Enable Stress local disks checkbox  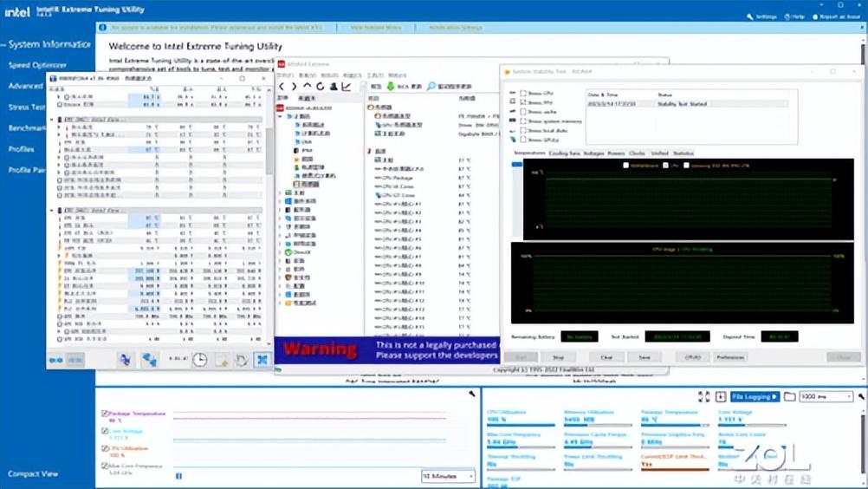(x=523, y=131)
